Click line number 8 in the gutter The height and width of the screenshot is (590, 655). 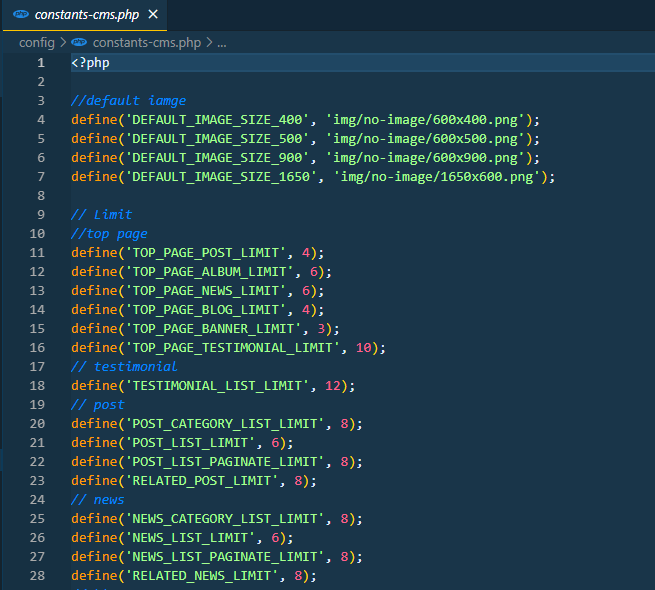41,196
